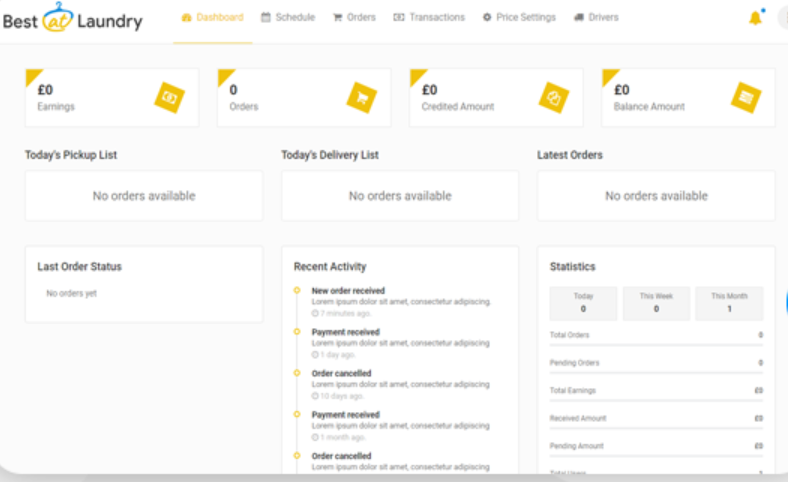Image resolution: width=788 pixels, height=482 pixels.
Task: Open the first New order received activity
Action: [400, 302]
